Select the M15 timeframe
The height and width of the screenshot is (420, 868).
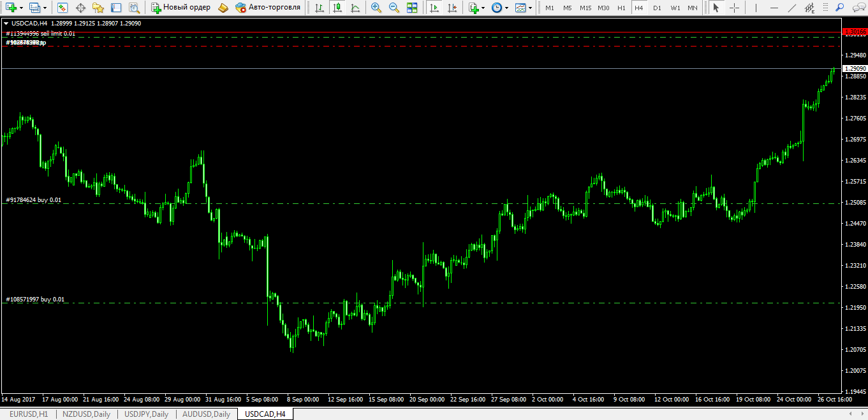coord(585,8)
